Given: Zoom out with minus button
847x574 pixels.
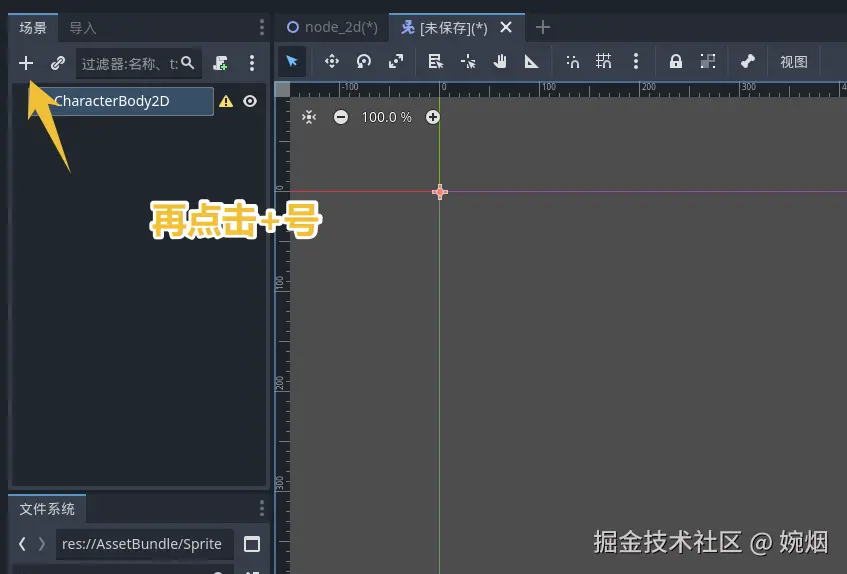Looking at the screenshot, I should [341, 117].
